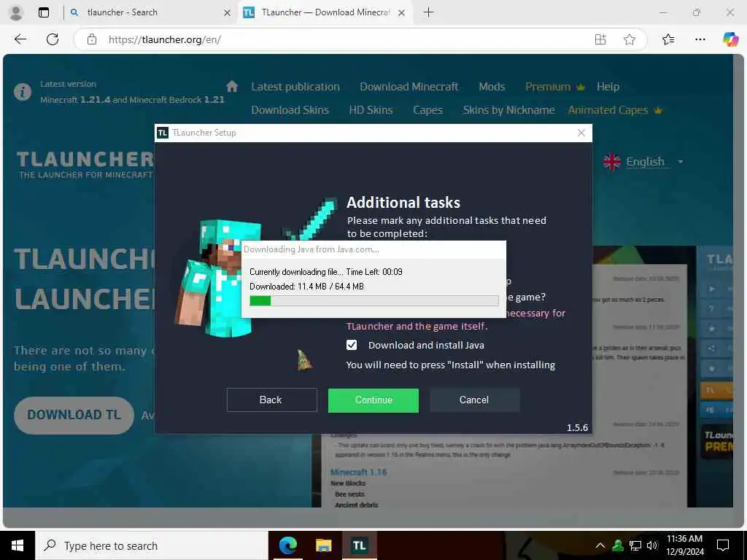Open the split screen icon in address bar

click(600, 39)
